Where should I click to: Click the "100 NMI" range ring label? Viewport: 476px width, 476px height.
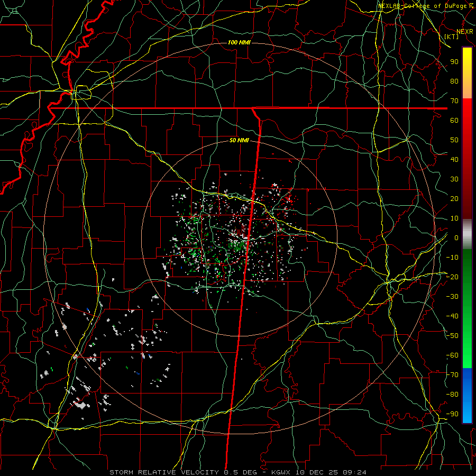pos(239,42)
